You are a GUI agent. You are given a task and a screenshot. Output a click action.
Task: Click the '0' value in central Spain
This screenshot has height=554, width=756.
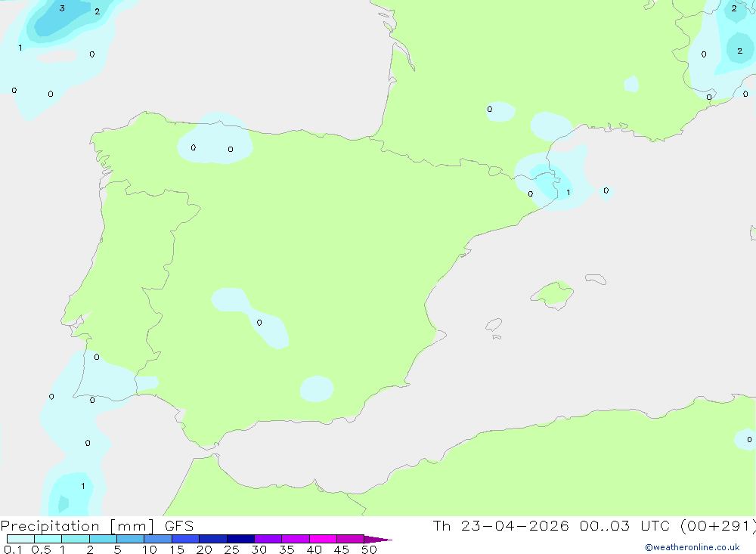(259, 323)
